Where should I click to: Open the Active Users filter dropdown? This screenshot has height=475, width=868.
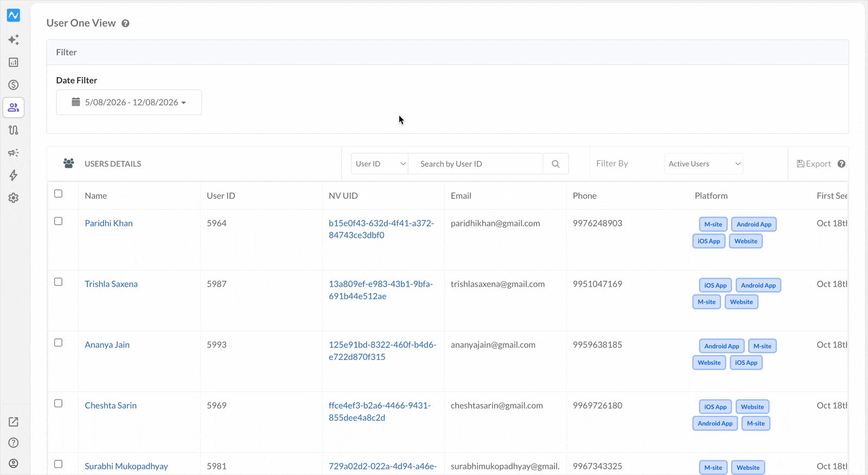point(704,164)
